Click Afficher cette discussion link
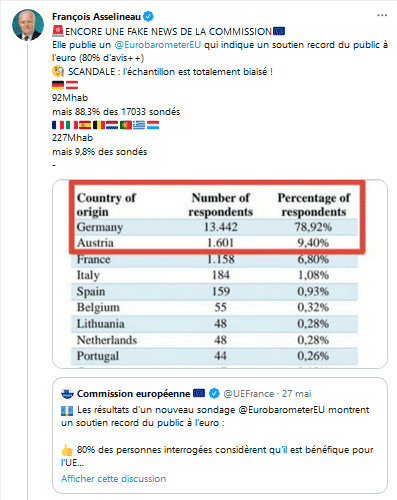 coord(113,479)
